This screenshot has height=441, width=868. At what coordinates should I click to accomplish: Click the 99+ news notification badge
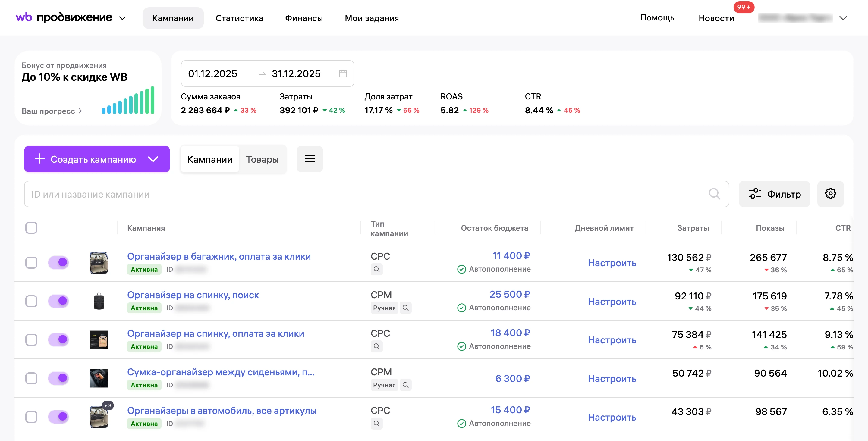[744, 7]
